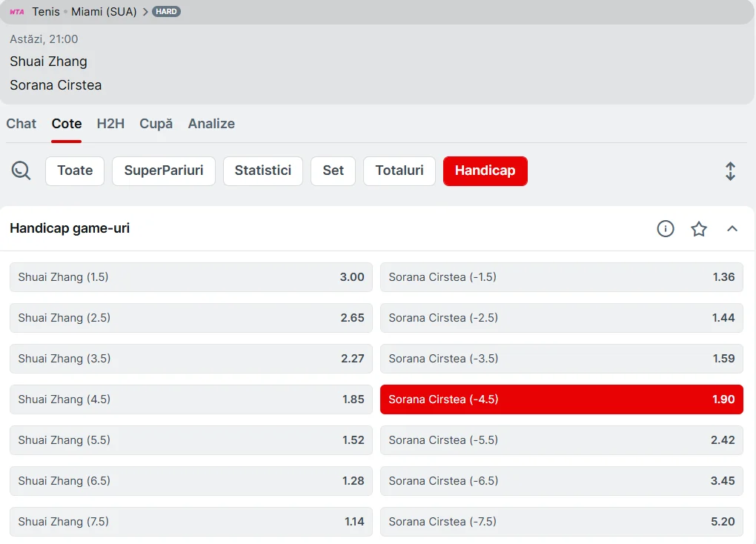Click the search magnifier icon
The height and width of the screenshot is (544, 756).
click(21, 171)
